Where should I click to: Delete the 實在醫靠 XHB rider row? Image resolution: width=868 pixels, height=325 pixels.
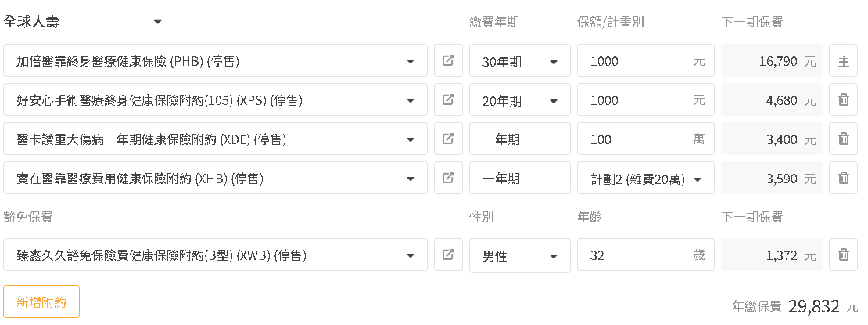coord(843,178)
